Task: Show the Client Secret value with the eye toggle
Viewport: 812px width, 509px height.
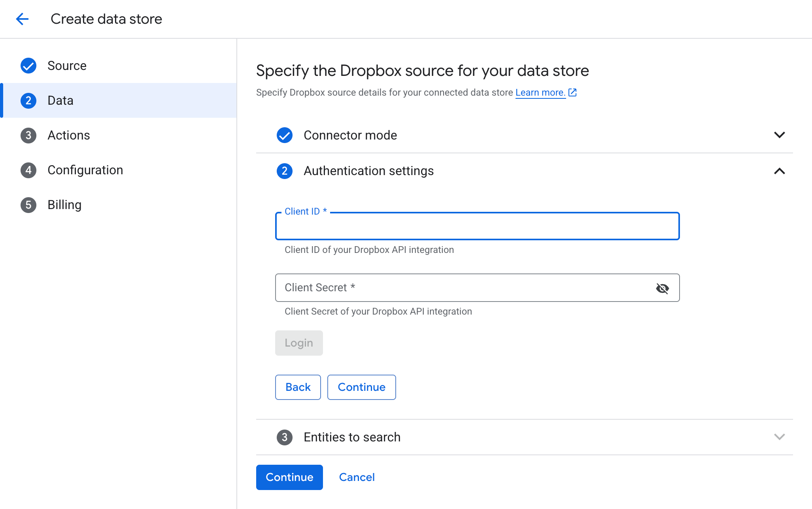Action: coord(663,288)
